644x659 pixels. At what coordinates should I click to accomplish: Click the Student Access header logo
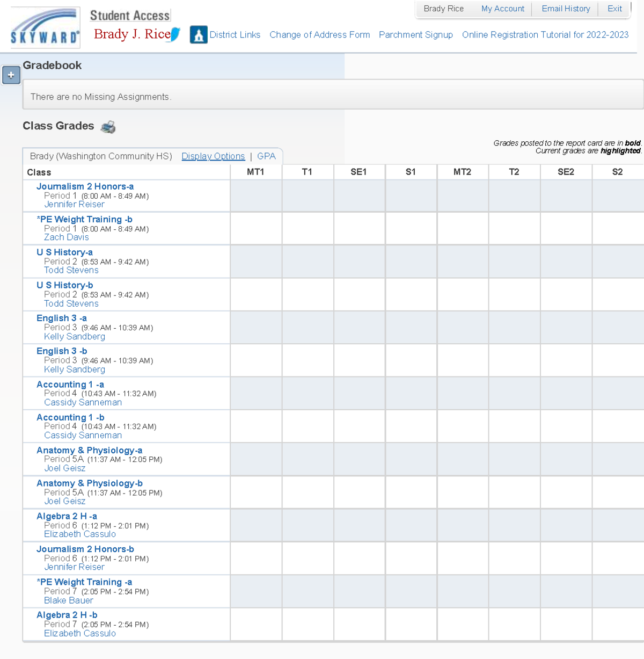pos(129,16)
